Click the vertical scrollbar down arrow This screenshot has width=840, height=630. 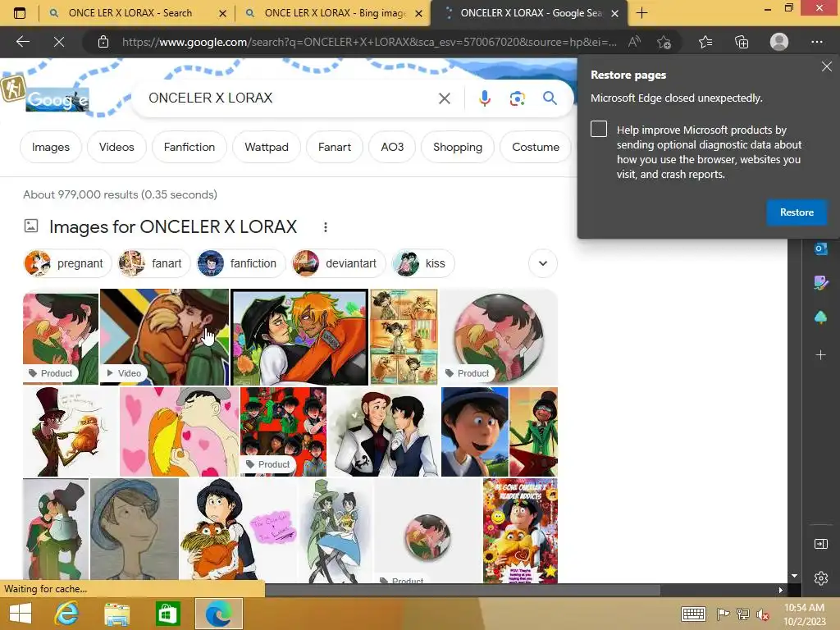coord(794,576)
